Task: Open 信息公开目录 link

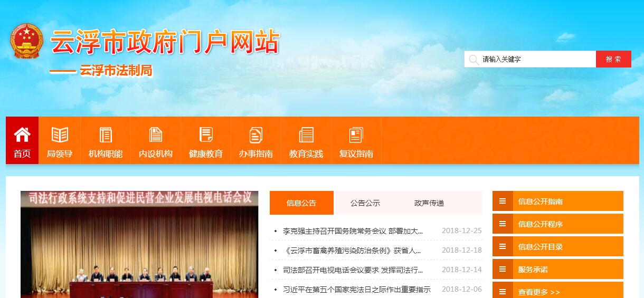Action: click(x=541, y=246)
